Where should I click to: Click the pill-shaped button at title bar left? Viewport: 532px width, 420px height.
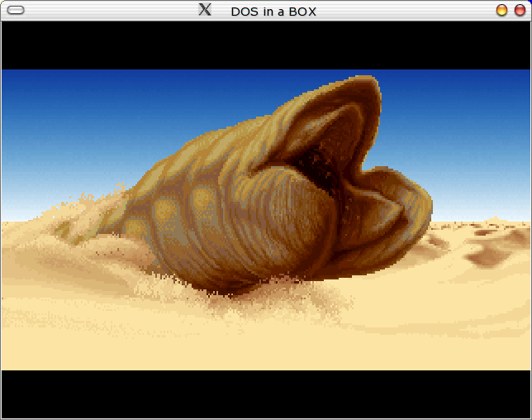coord(16,10)
